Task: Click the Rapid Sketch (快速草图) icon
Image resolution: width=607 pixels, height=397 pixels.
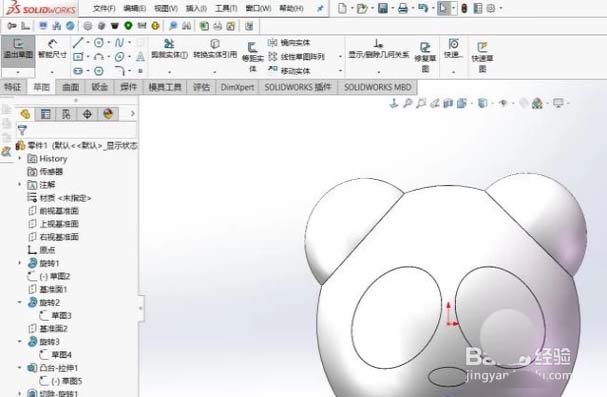Action: point(482,47)
